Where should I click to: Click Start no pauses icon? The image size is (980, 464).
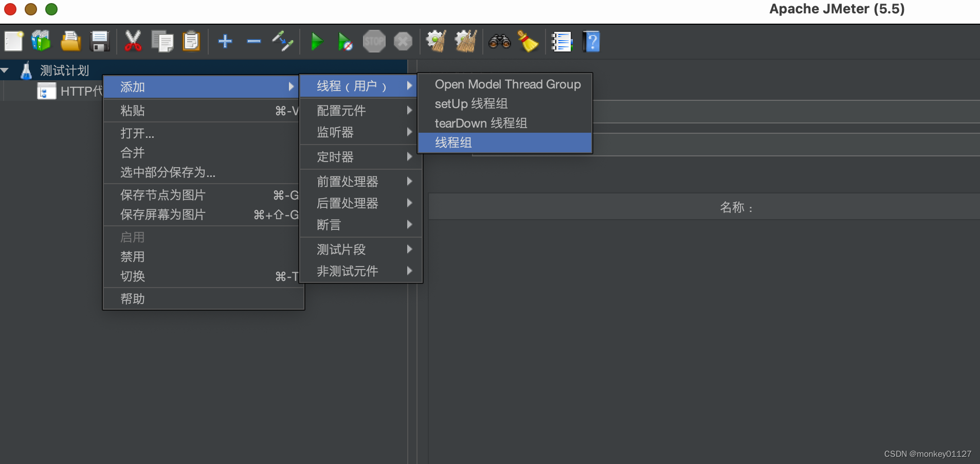tap(345, 41)
